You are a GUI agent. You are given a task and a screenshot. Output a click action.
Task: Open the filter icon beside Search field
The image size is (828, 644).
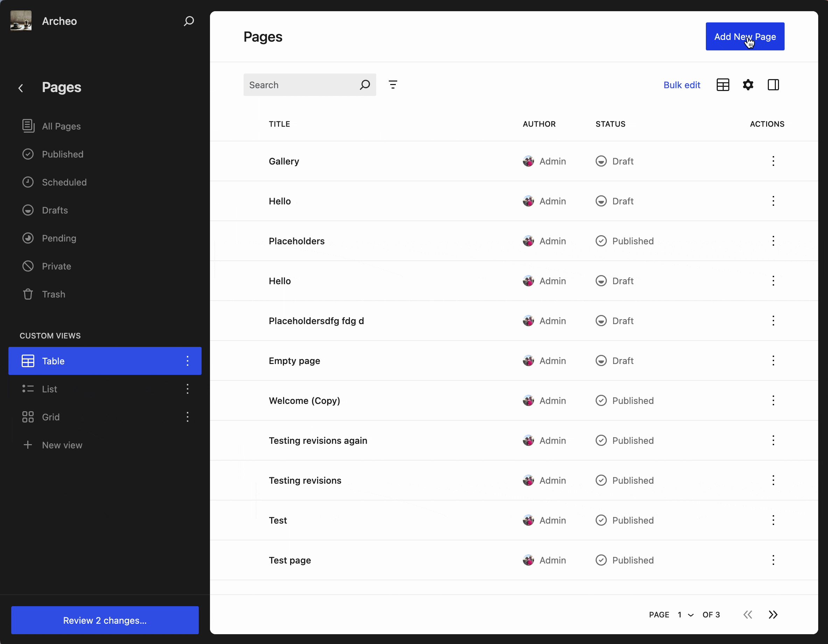pos(393,85)
